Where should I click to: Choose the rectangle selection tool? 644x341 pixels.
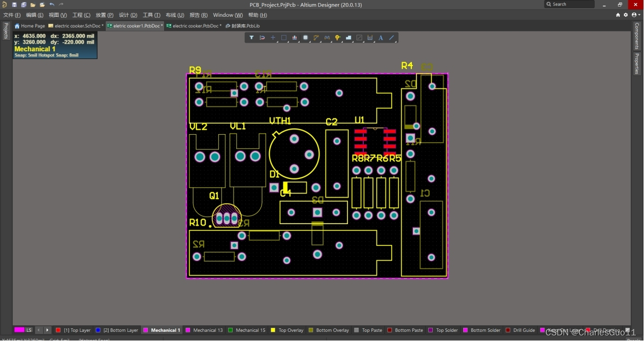[284, 38]
